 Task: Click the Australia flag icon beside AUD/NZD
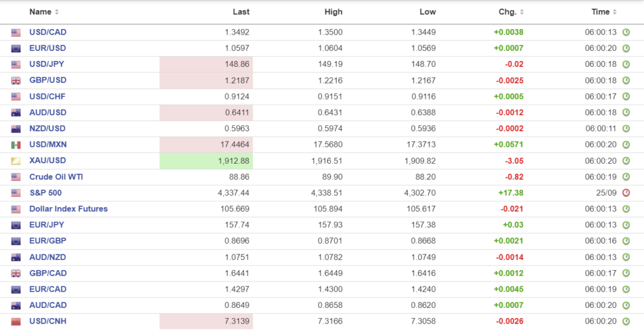point(16,257)
